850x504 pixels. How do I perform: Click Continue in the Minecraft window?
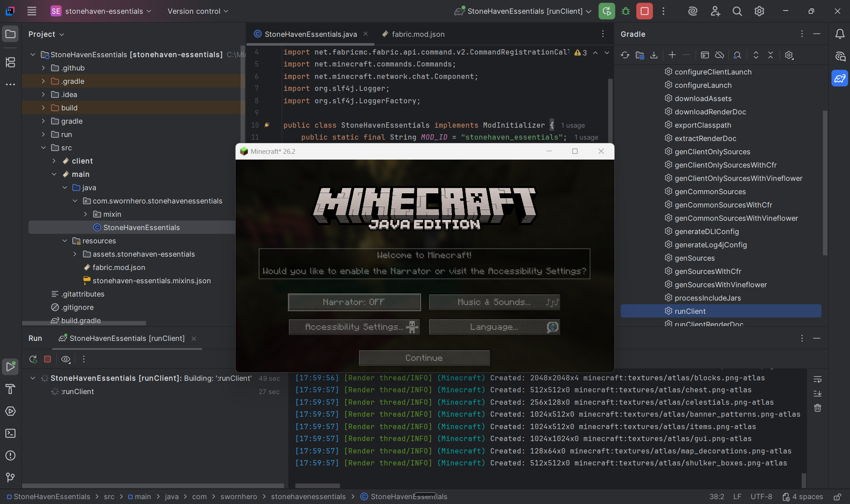coord(424,358)
